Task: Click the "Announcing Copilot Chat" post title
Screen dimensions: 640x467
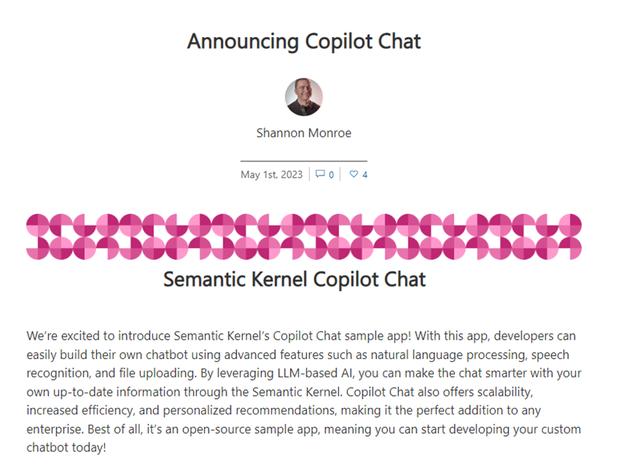Action: pyautogui.click(x=304, y=41)
